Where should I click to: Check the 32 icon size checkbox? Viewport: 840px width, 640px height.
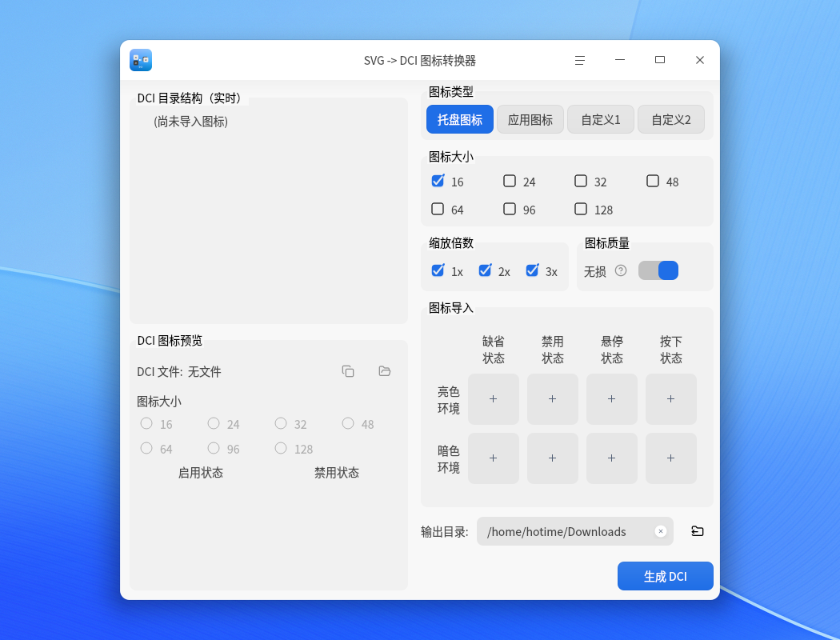coord(581,181)
